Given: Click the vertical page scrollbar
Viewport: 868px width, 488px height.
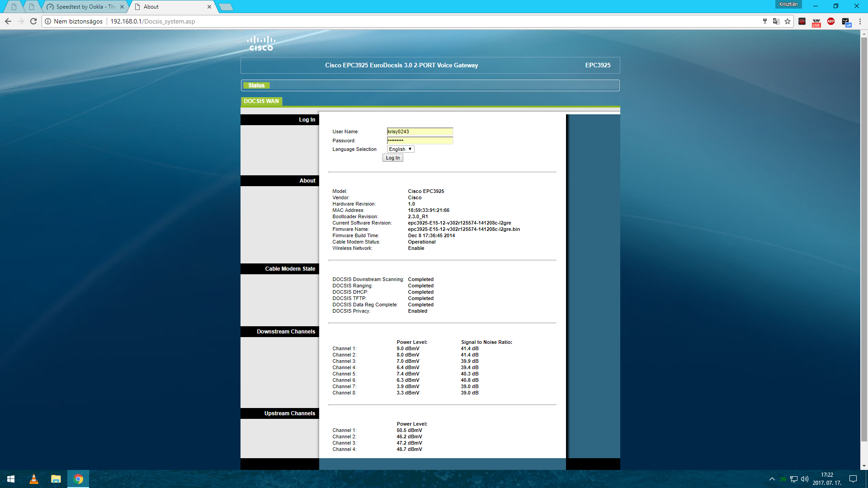Looking at the screenshot, I should [x=864, y=239].
